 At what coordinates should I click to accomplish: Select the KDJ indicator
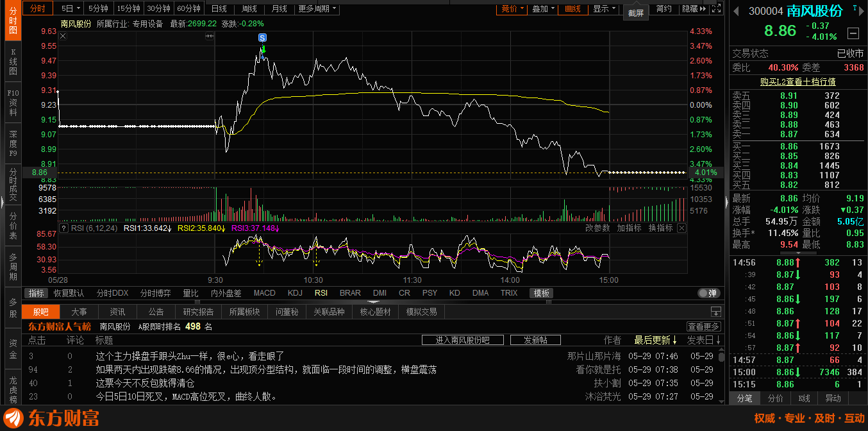click(x=295, y=293)
